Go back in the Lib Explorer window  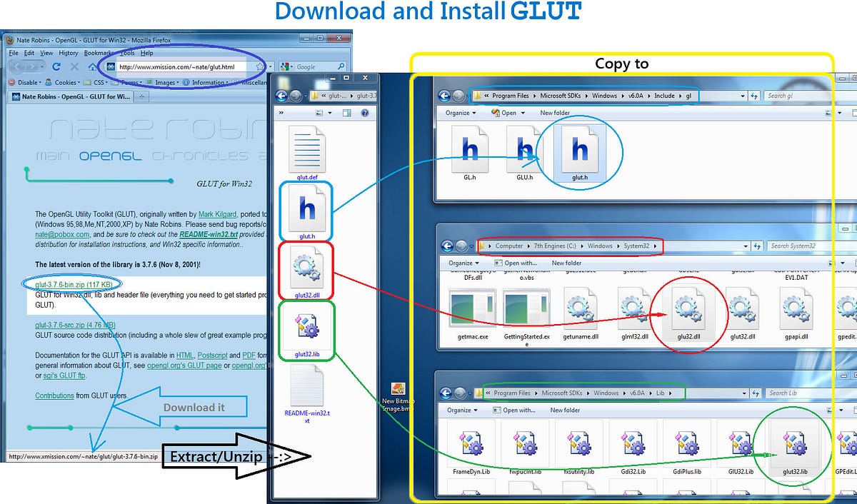(x=447, y=393)
